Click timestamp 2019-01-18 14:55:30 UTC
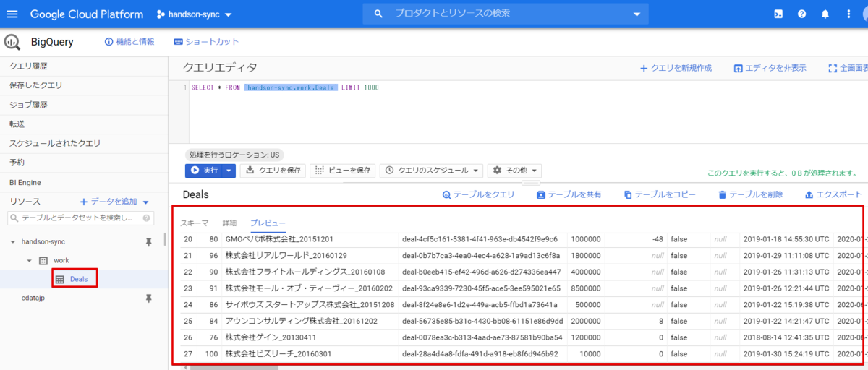 click(x=786, y=238)
